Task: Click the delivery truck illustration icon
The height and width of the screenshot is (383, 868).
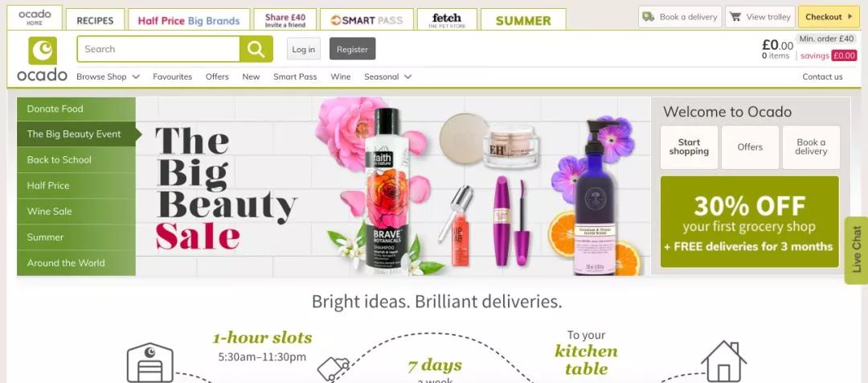Action: [x=334, y=368]
